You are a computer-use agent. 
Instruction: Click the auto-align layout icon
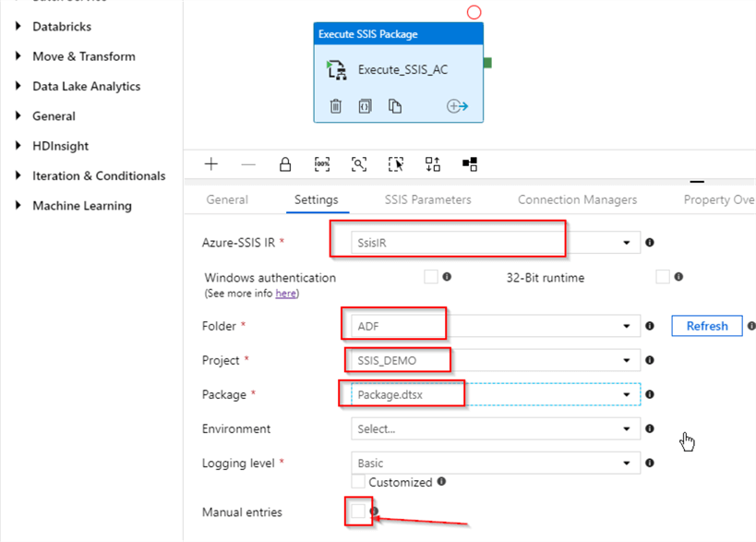click(x=432, y=164)
